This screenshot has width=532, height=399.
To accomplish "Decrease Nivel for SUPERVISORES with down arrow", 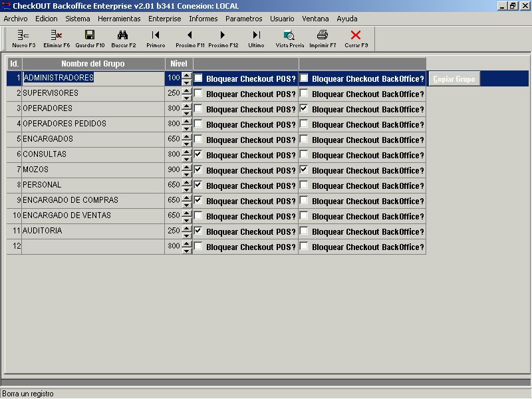I will [187, 98].
